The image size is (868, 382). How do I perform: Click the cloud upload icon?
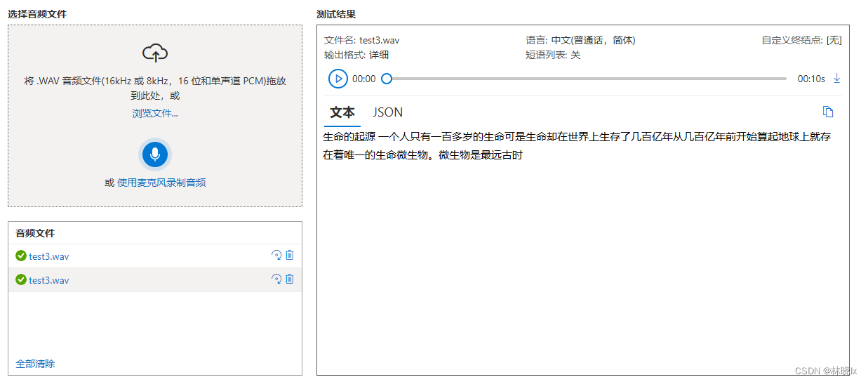pos(155,53)
